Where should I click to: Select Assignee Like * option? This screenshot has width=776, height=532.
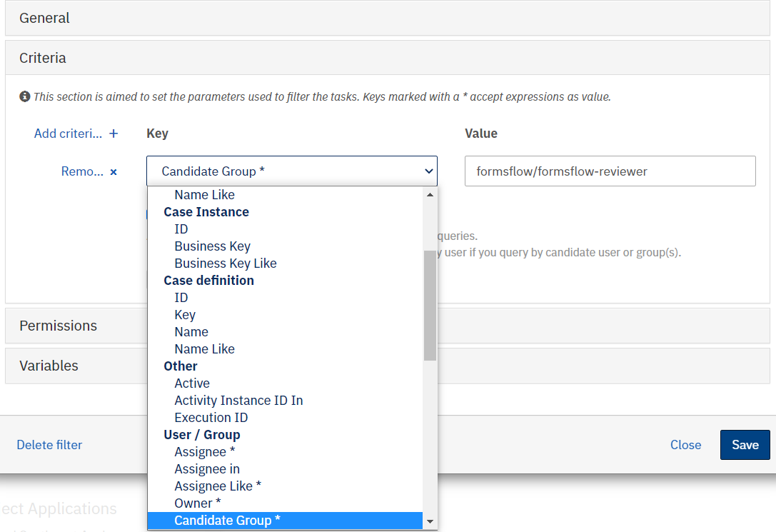[x=285, y=486]
